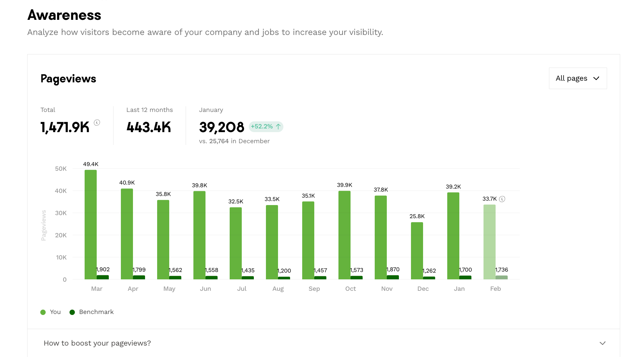Viewport: 644px width, 357px height.
Task: Click the light green You legend dot
Action: point(43,312)
